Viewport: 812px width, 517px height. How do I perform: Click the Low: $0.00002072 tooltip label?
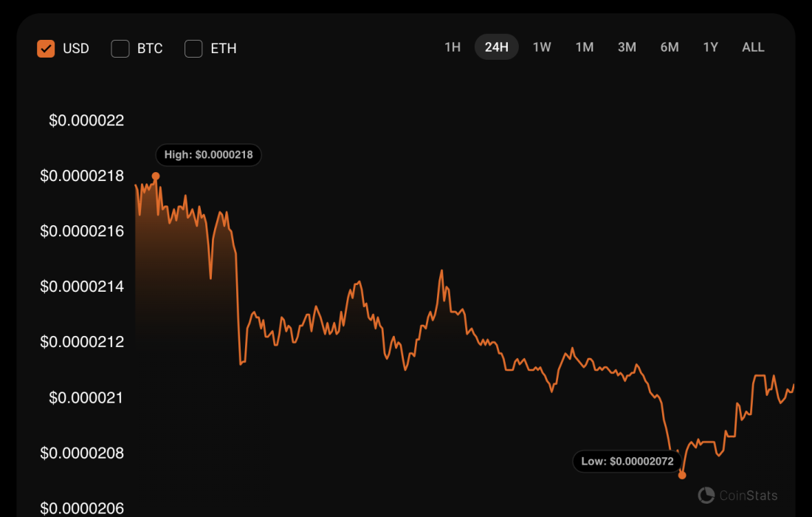[627, 462]
